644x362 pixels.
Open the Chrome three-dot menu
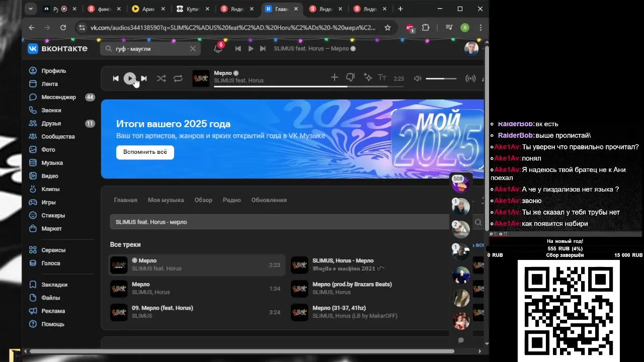pos(480,28)
